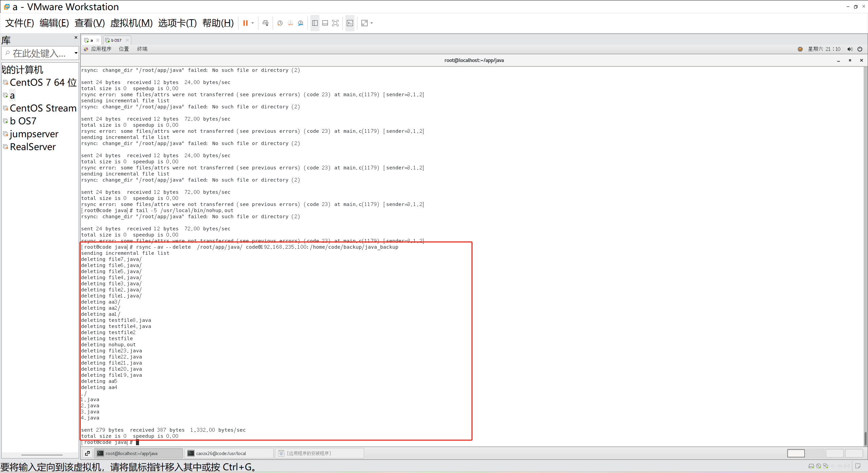The height and width of the screenshot is (473, 868).
Task: Expand the stretch guest dropdown arrow
Action: click(x=372, y=23)
